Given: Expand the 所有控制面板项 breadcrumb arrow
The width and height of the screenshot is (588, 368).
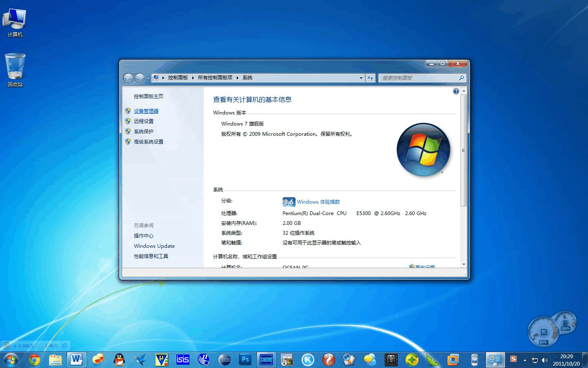Looking at the screenshot, I should [237, 78].
